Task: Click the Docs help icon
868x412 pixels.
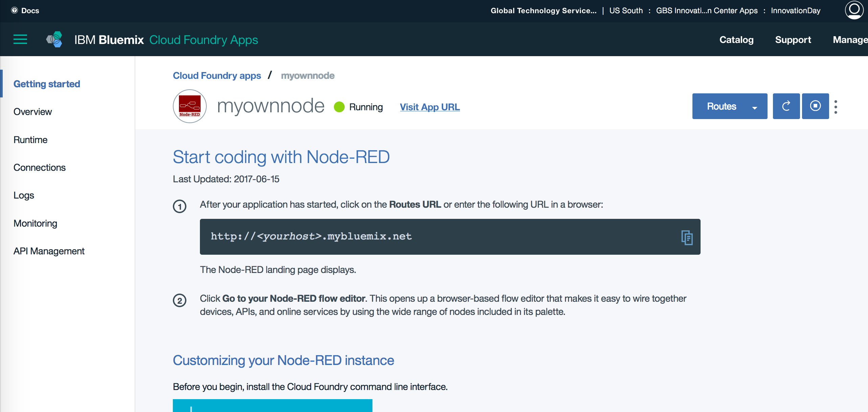Action: [x=15, y=10]
